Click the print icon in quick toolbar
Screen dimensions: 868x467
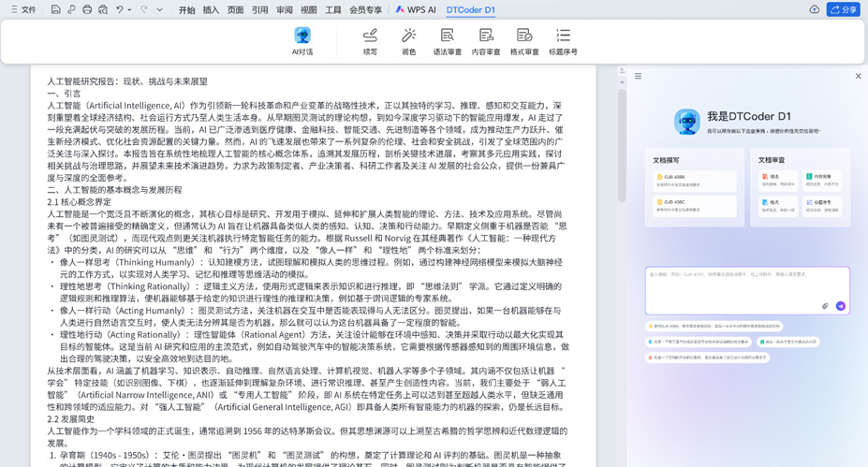coord(87,9)
